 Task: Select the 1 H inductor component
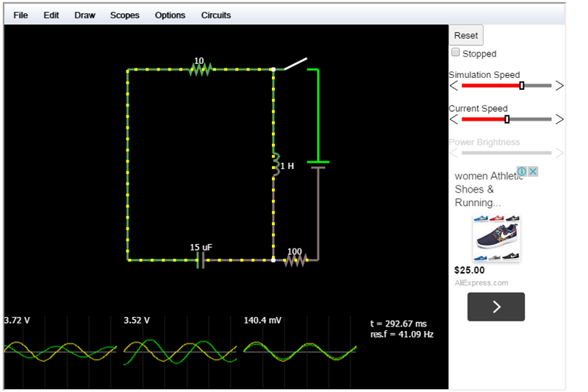click(x=274, y=165)
